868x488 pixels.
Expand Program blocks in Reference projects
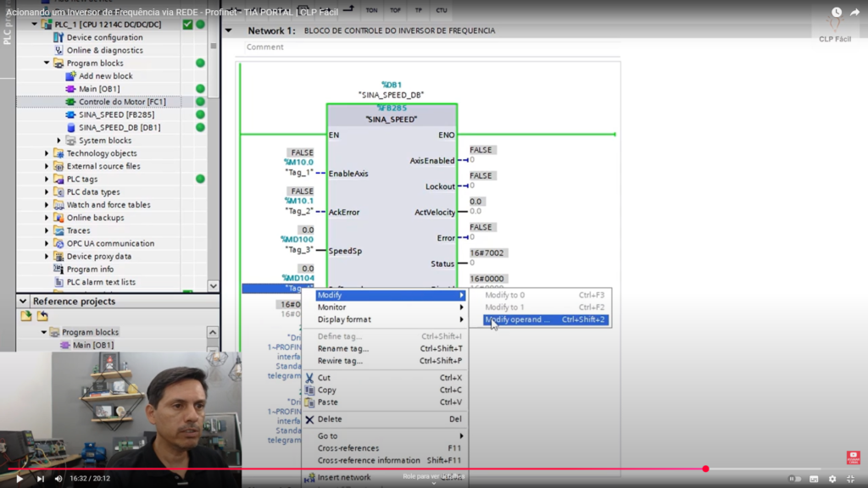(x=44, y=332)
